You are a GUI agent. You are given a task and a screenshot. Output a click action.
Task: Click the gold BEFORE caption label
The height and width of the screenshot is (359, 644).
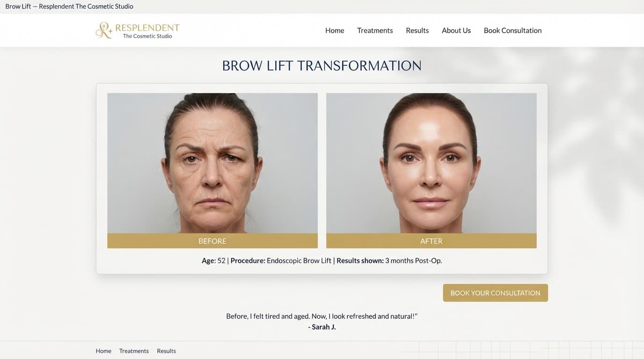pos(212,241)
